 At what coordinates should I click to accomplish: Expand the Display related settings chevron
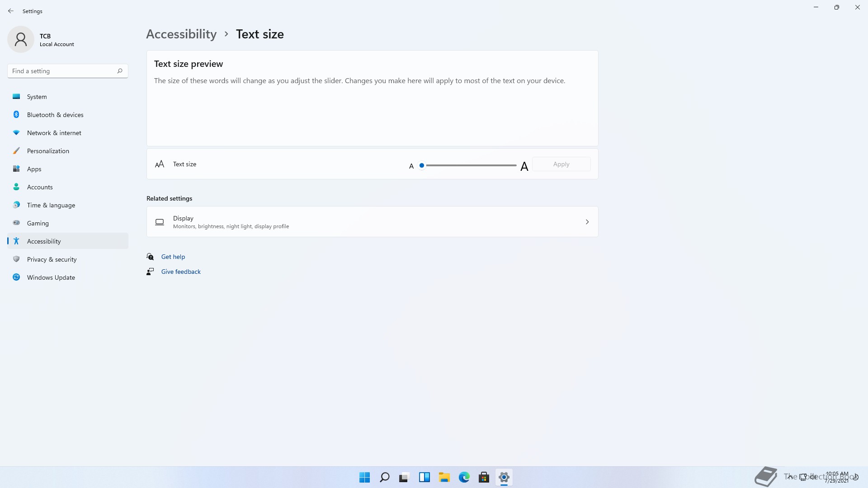click(587, 222)
